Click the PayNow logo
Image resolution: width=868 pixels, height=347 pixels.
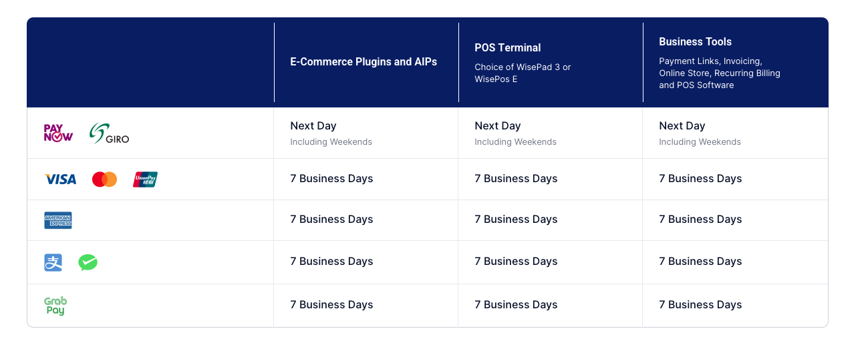(x=58, y=133)
